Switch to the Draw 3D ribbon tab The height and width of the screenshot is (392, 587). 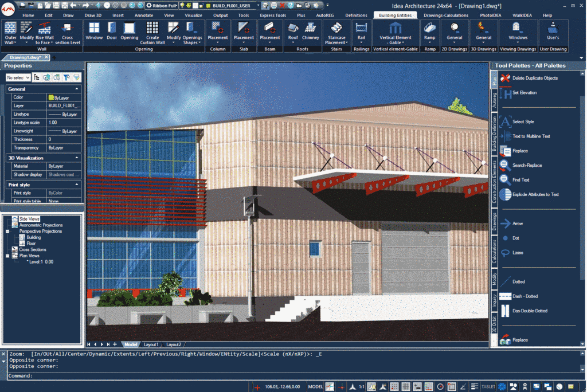[93, 15]
